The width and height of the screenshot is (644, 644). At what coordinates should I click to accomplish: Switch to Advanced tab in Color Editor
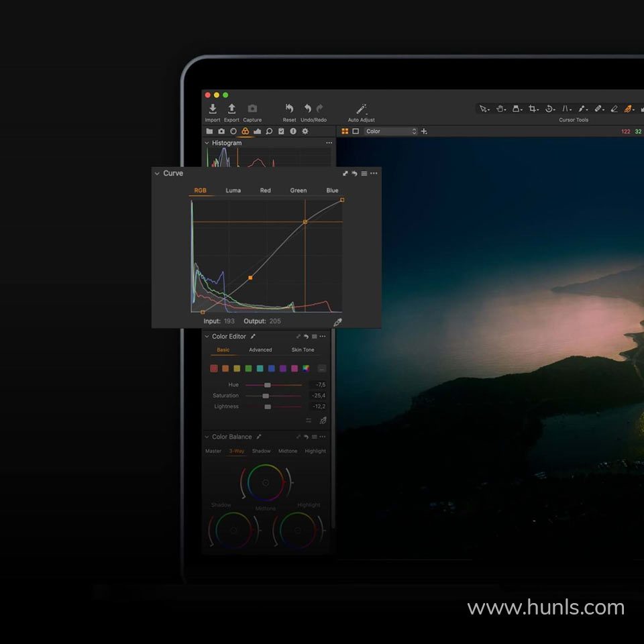tap(260, 350)
